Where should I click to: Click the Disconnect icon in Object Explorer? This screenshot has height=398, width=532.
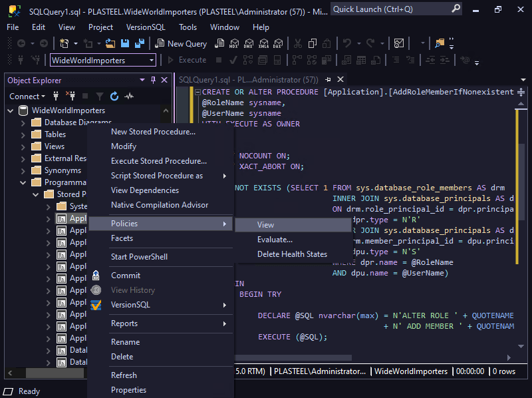click(x=70, y=97)
